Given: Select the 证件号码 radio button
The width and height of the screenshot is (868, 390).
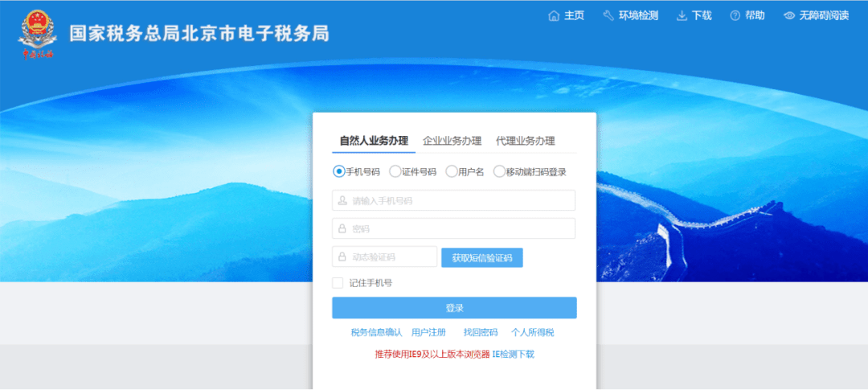Looking at the screenshot, I should click(x=395, y=172).
